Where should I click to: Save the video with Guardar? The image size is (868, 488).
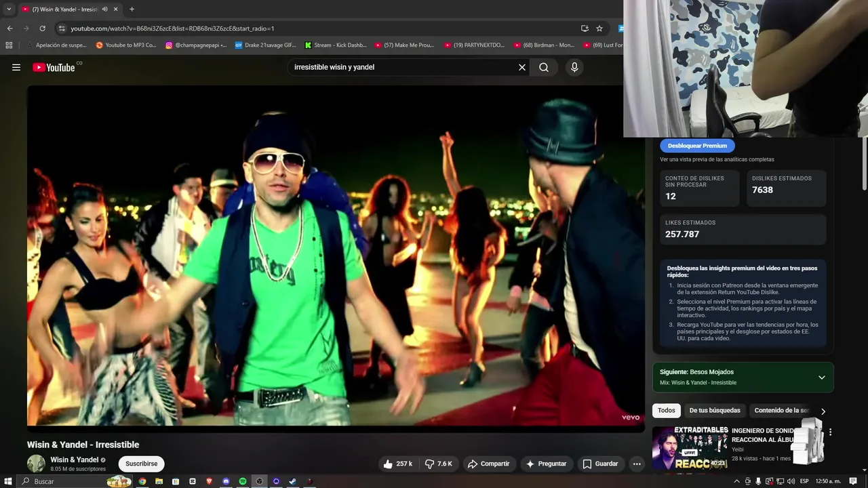601,464
